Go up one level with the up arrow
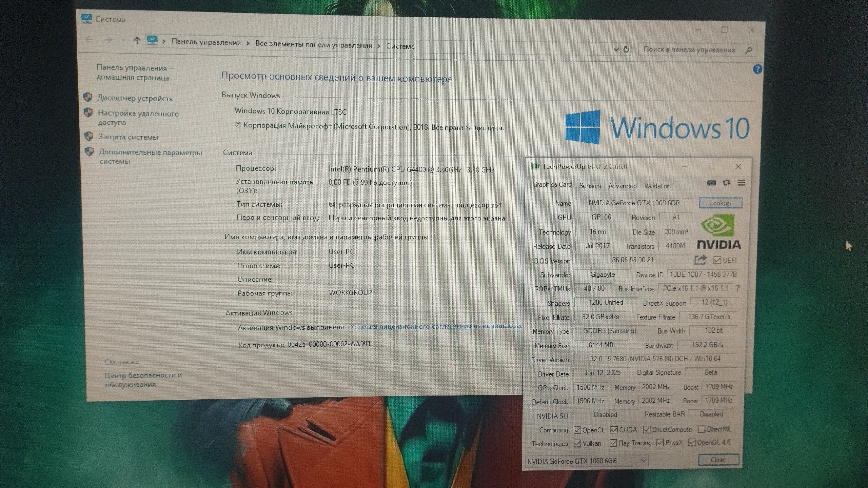868x488 pixels. [137, 41]
